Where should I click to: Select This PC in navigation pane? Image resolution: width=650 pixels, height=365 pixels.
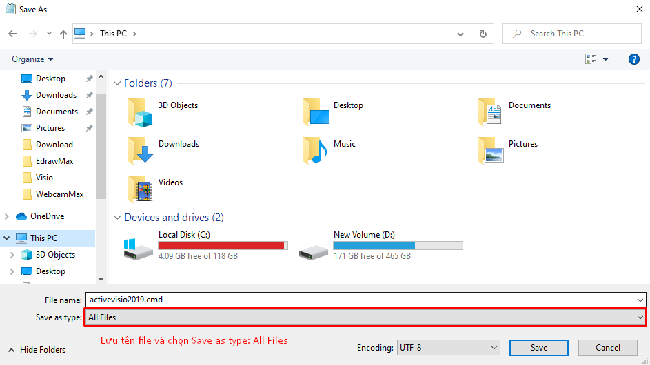[44, 238]
